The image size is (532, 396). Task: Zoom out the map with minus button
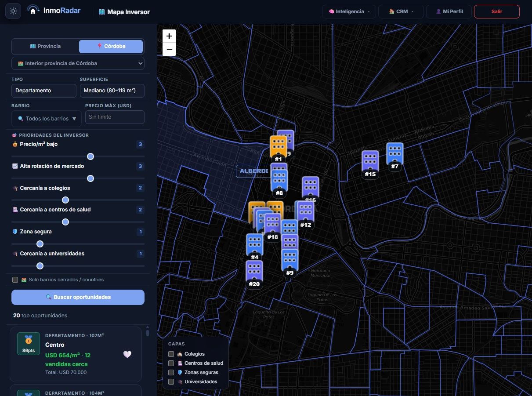(x=169, y=49)
